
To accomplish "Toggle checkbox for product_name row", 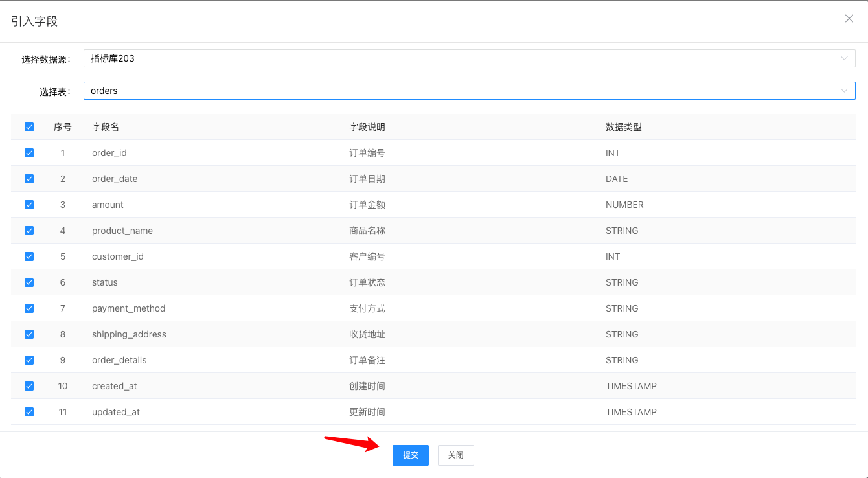I will 29,231.
